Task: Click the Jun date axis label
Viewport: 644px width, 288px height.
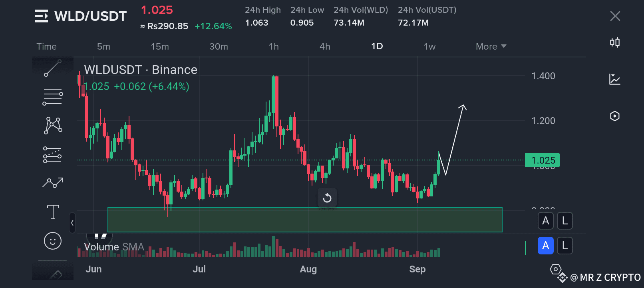Action: coord(93,269)
